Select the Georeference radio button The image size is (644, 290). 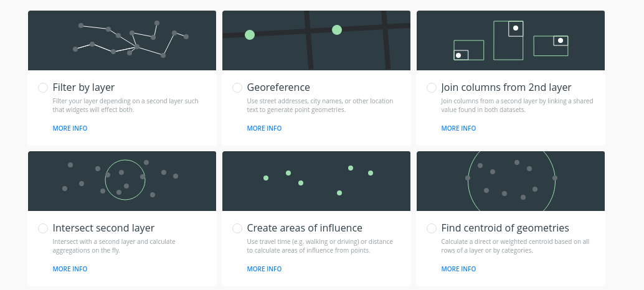(x=237, y=88)
